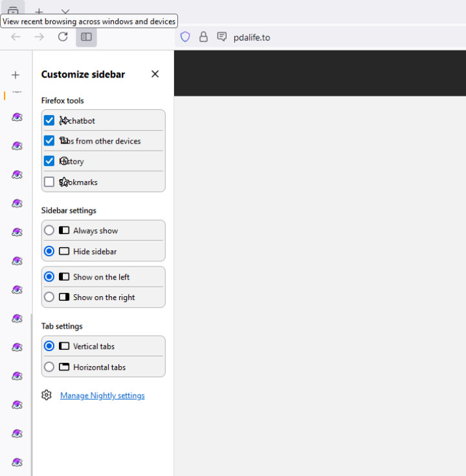Close the Customize sidebar panel

point(155,74)
